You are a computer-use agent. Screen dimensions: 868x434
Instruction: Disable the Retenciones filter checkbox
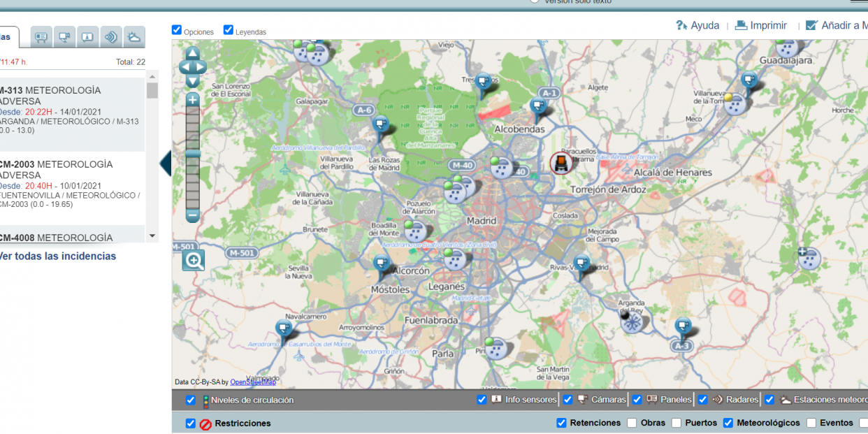pos(561,422)
